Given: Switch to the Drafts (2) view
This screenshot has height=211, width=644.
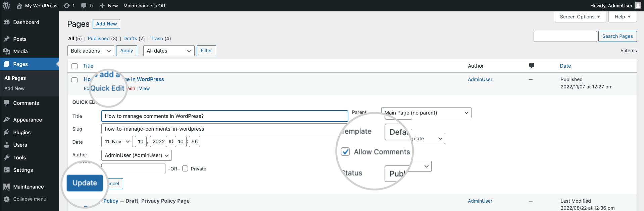Looking at the screenshot, I should (134, 39).
